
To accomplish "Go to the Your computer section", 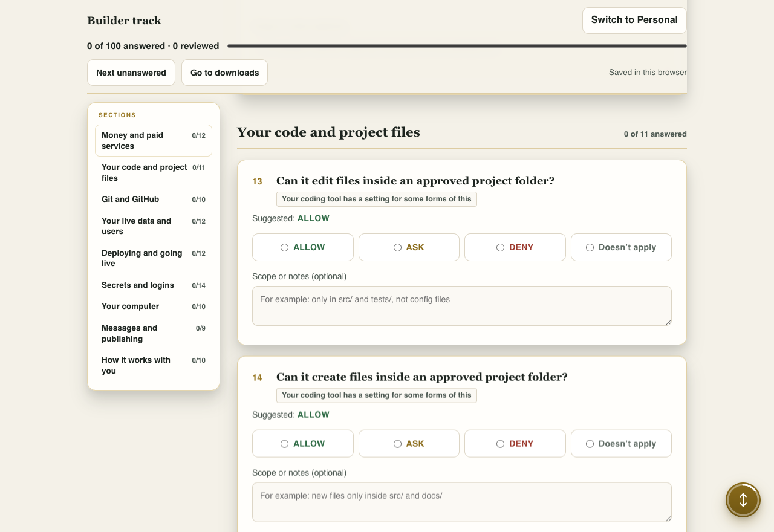I will point(154,307).
